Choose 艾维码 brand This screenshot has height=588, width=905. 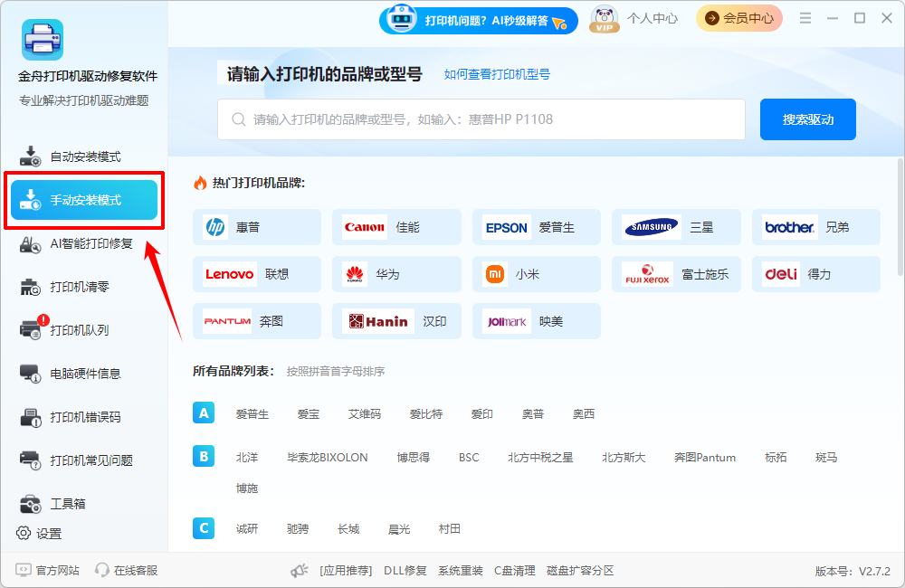364,413
